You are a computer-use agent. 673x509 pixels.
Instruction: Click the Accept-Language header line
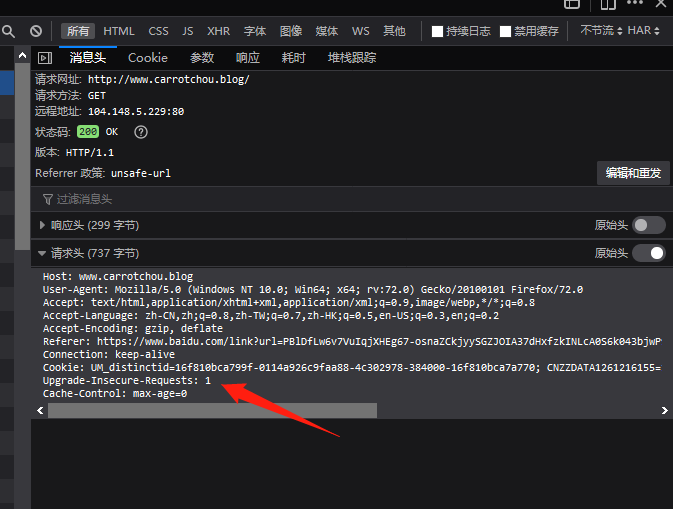271,315
